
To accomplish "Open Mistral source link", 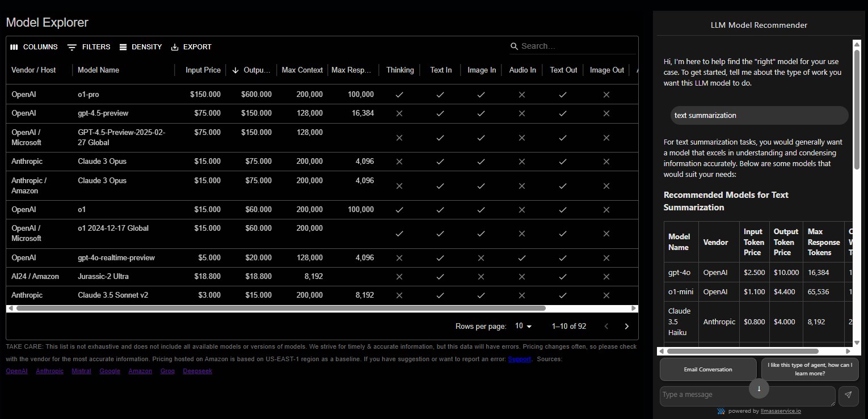I will tap(81, 371).
